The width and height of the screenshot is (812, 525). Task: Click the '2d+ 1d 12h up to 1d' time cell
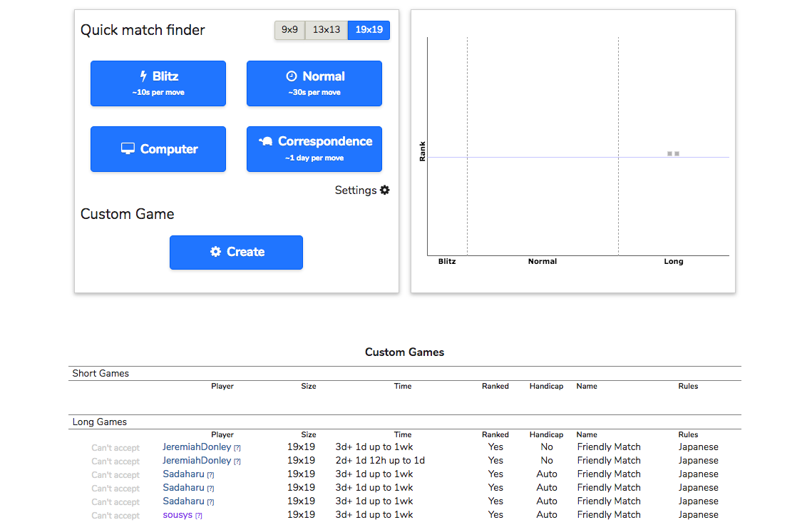(380, 460)
